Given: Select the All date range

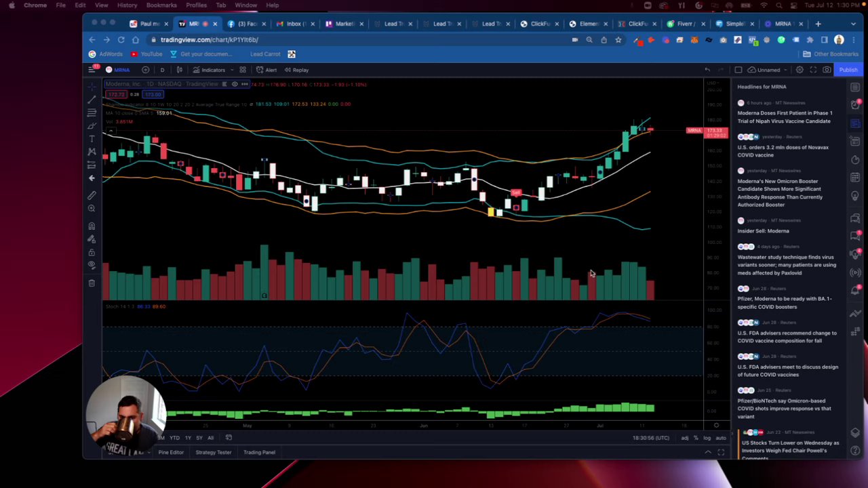Looking at the screenshot, I should point(210,438).
